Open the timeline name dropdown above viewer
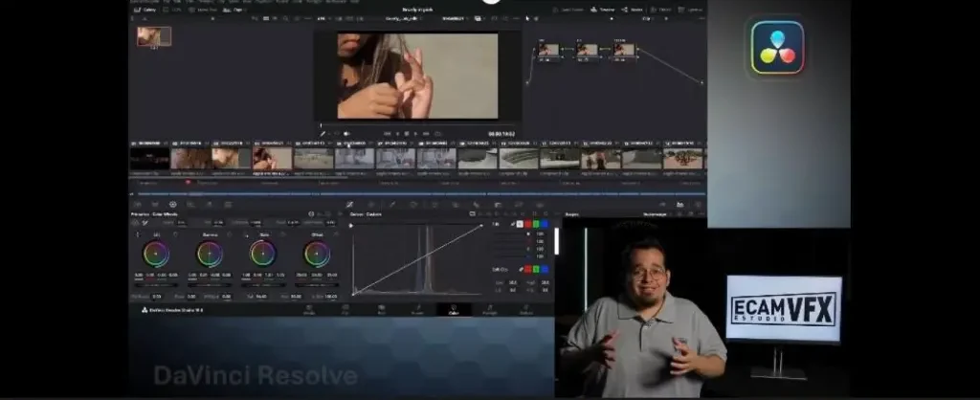Screen dimensions: 980x400 pos(403,18)
